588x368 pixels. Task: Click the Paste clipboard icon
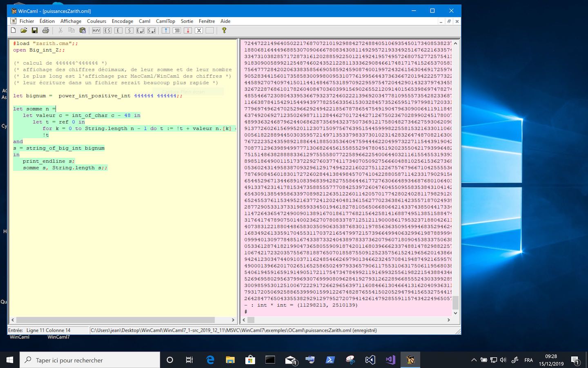[82, 30]
